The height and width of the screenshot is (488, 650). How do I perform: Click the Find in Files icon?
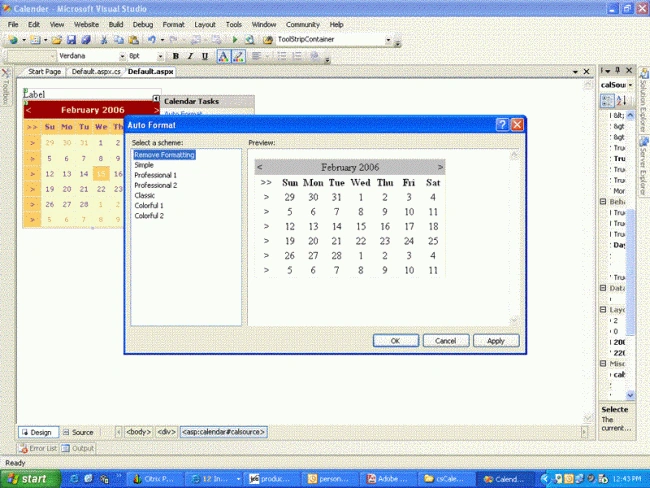point(268,39)
